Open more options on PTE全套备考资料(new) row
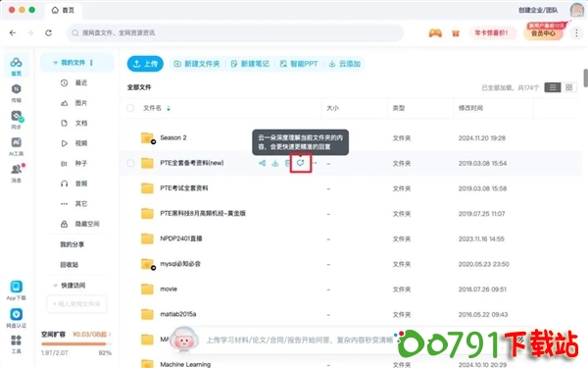 point(315,163)
